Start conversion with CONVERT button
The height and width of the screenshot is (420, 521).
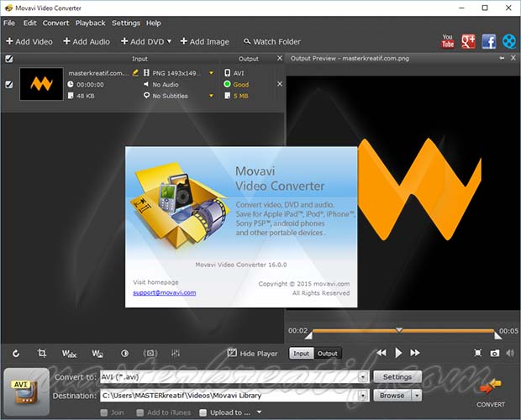point(491,393)
